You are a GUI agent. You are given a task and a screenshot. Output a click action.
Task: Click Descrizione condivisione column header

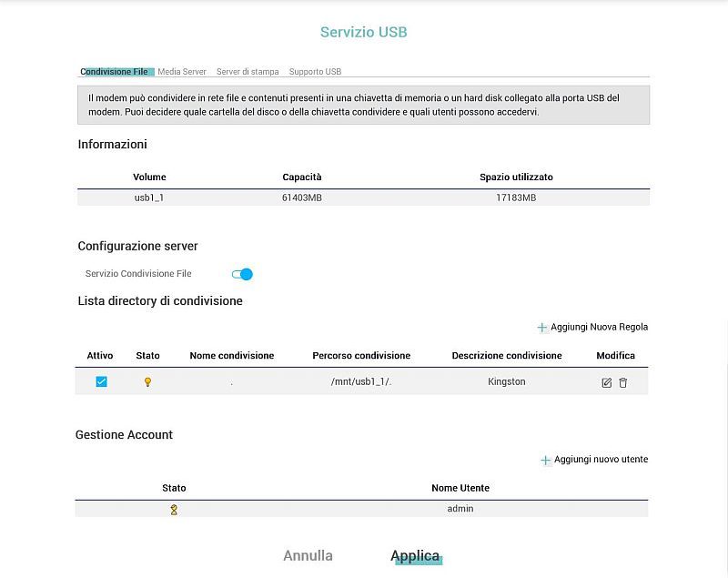coord(507,356)
